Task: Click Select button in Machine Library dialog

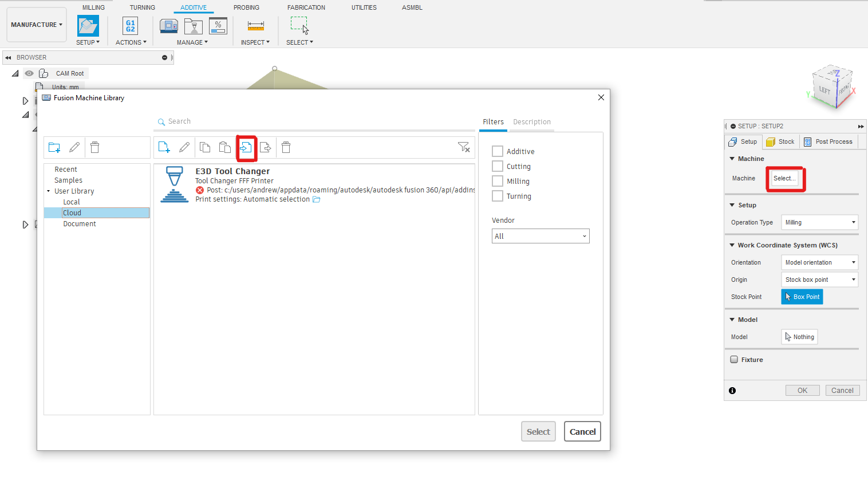Action: pos(538,432)
